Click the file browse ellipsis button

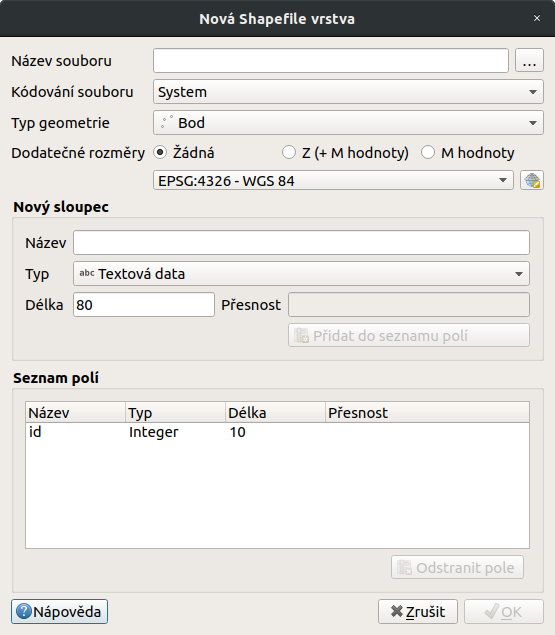pos(529,61)
